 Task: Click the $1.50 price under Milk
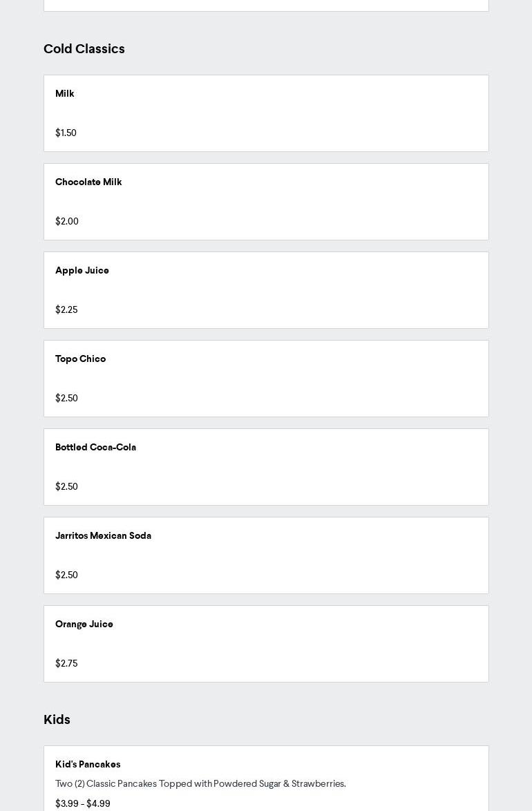[x=66, y=133]
